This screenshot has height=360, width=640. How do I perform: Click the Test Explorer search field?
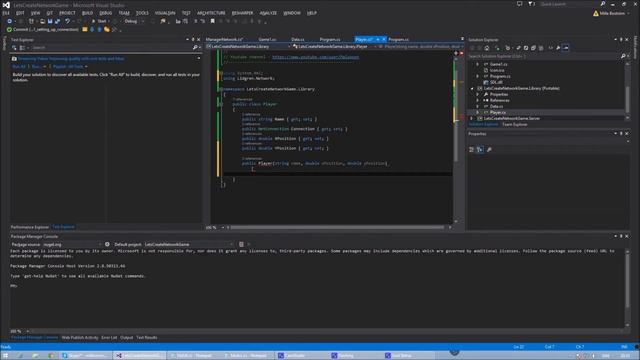click(111, 48)
